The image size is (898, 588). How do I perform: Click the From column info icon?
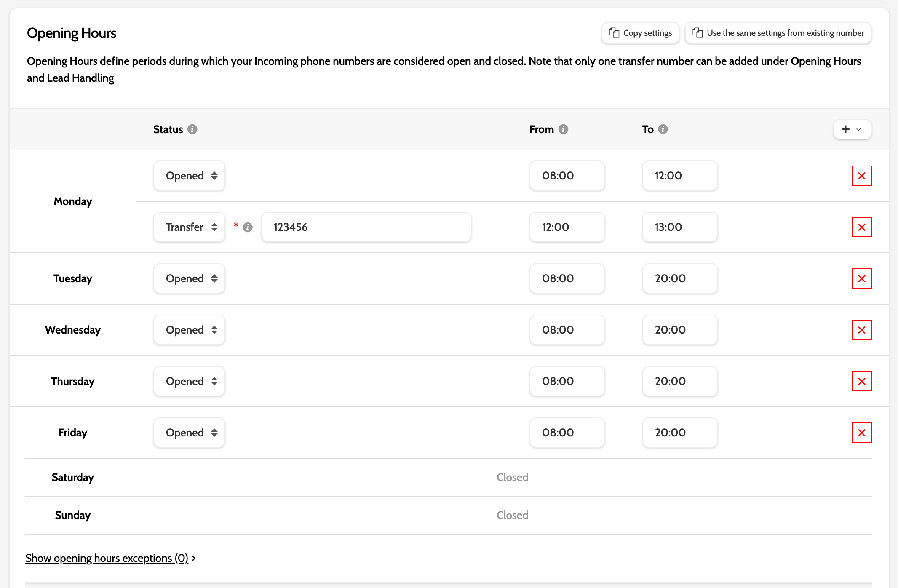pos(563,129)
